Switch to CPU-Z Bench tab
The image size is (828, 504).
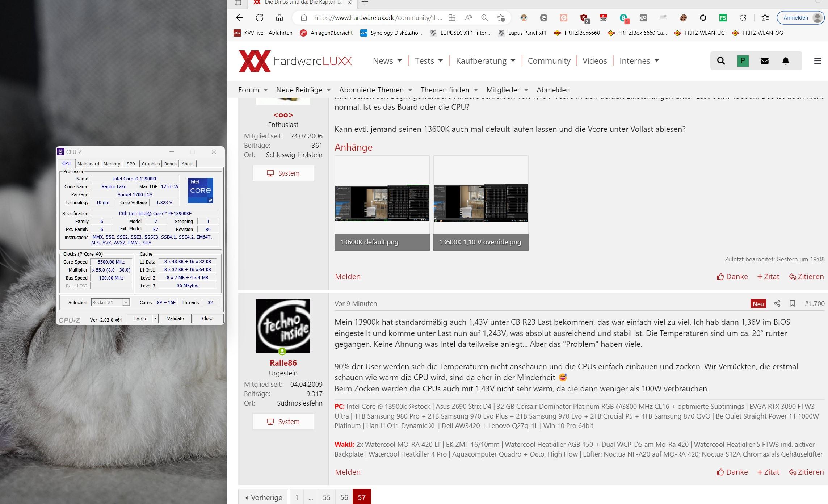[171, 164]
